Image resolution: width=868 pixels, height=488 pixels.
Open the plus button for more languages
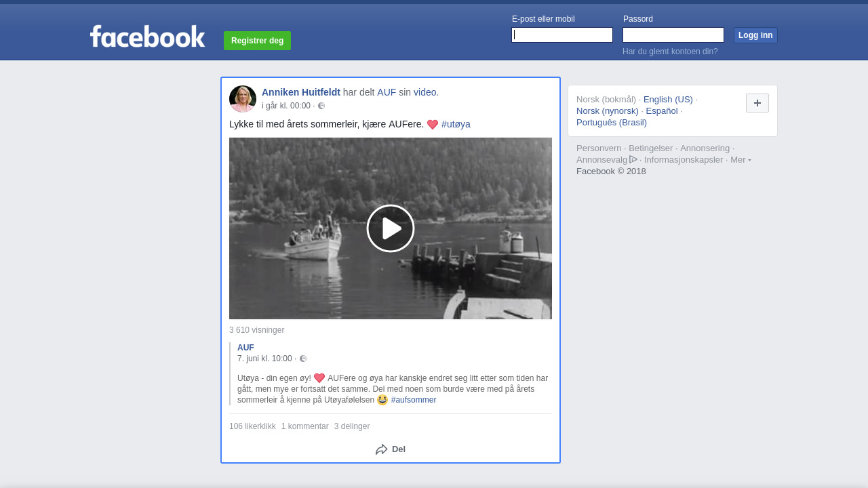click(757, 103)
